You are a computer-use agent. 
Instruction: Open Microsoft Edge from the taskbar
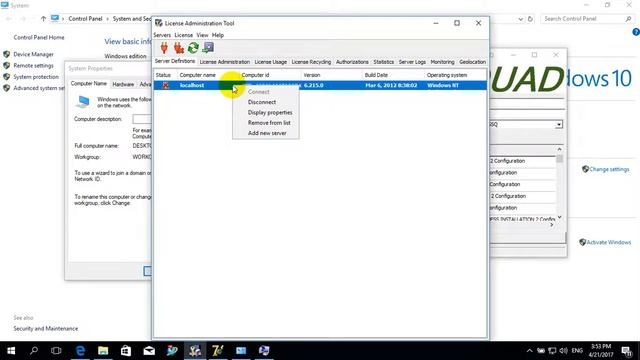coord(80,351)
